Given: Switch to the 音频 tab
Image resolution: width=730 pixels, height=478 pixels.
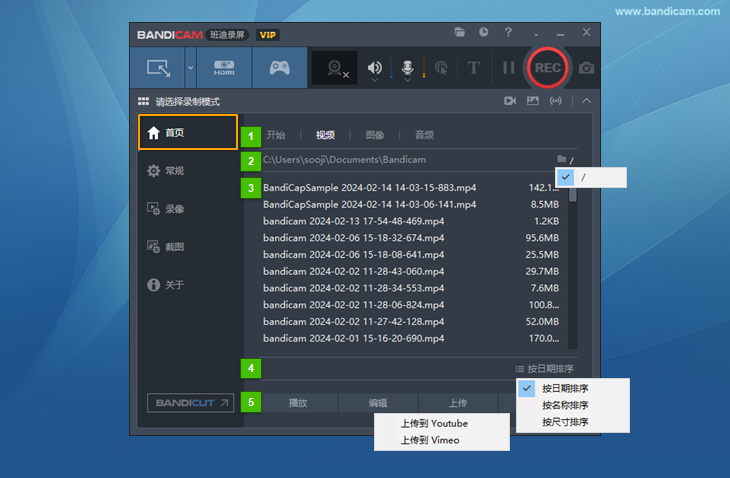Looking at the screenshot, I should (424, 135).
